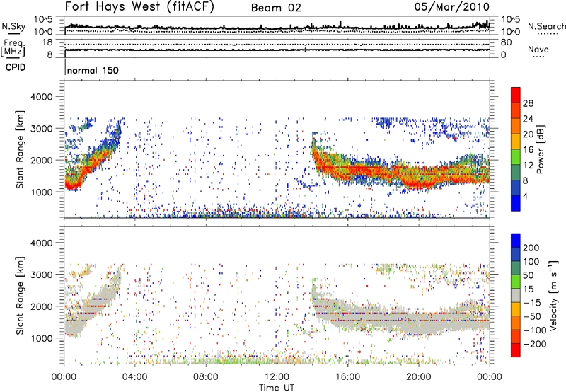566x392 pixels.
Task: Pick the power colorbar swatch between 12 and 16
Action: (x=516, y=157)
